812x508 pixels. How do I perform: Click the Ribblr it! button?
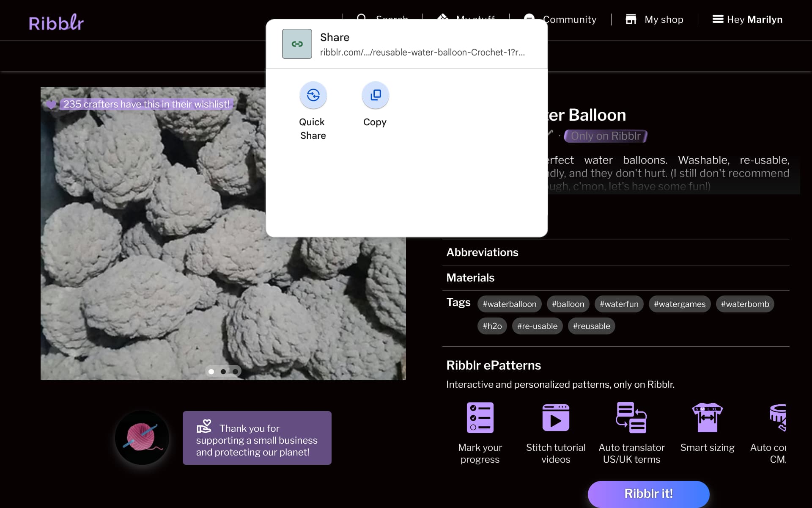point(648,494)
